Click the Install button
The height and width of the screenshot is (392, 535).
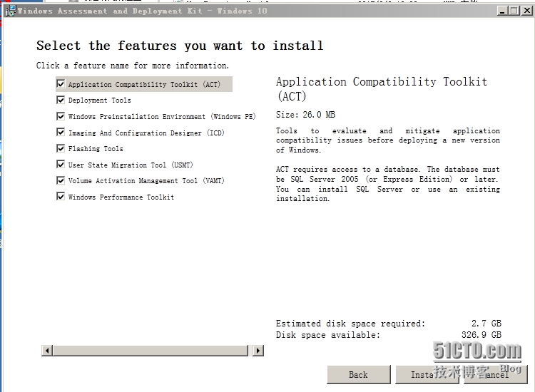[427, 375]
